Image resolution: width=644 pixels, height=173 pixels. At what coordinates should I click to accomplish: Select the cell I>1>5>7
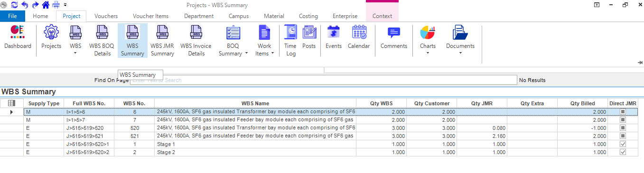tap(89, 120)
